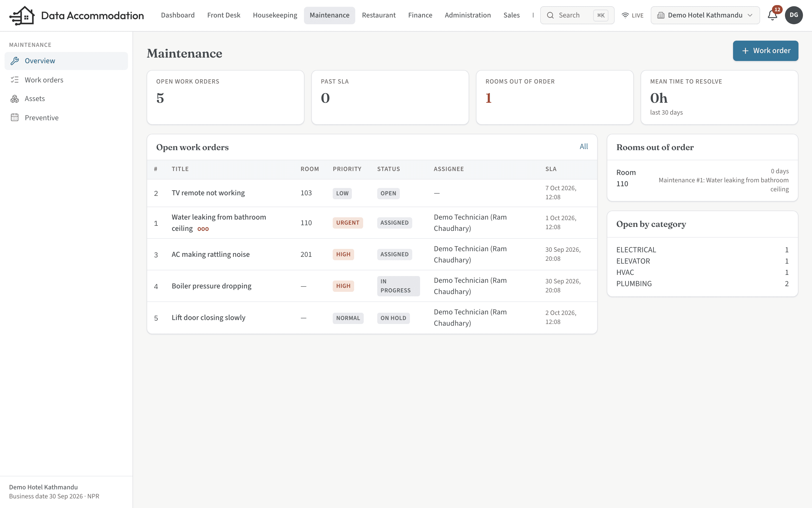Click the magnifier icon in search box
The width and height of the screenshot is (812, 508).
550,15
